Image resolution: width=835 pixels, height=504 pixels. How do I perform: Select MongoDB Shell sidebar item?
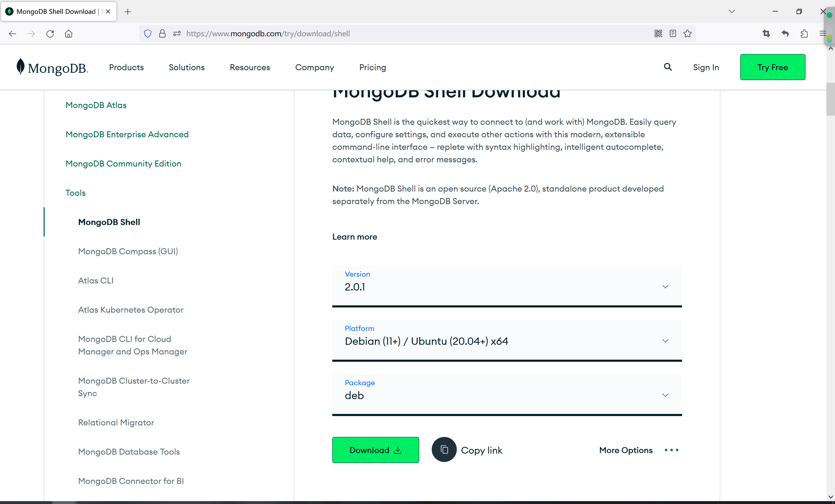[x=109, y=222]
